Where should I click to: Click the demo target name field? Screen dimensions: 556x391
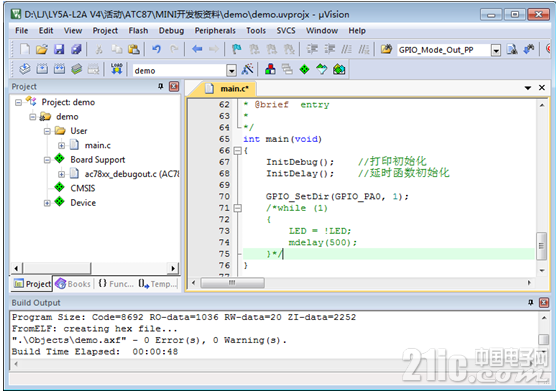click(x=180, y=71)
